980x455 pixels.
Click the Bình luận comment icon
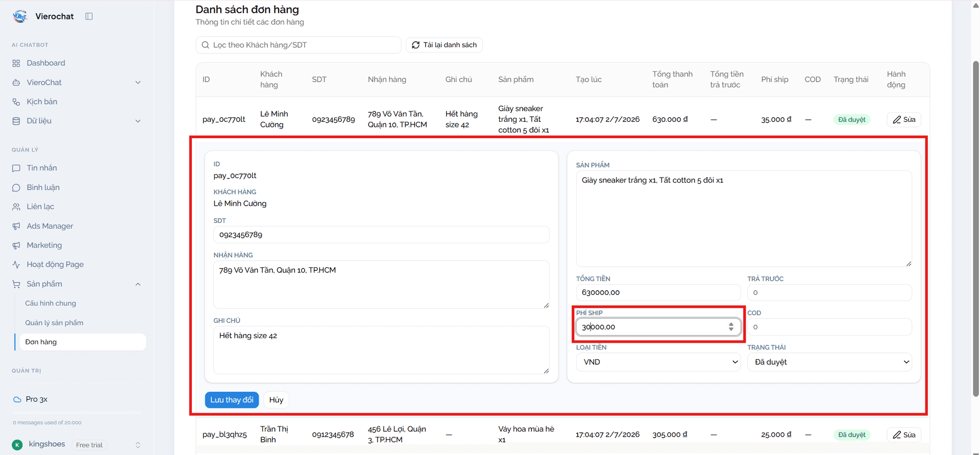tap(16, 188)
